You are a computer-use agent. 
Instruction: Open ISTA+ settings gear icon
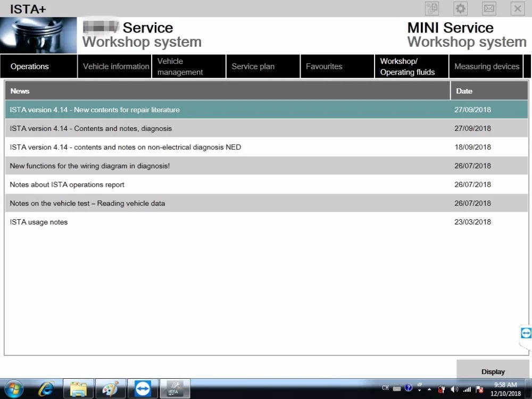tap(460, 9)
